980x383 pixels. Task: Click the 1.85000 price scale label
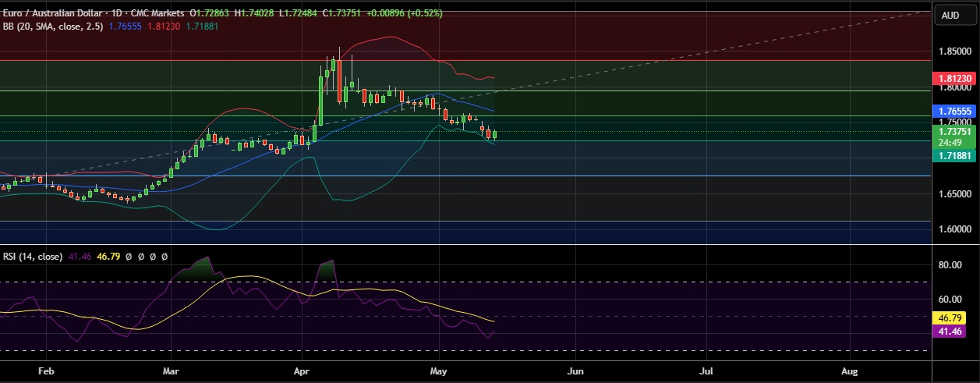[956, 51]
